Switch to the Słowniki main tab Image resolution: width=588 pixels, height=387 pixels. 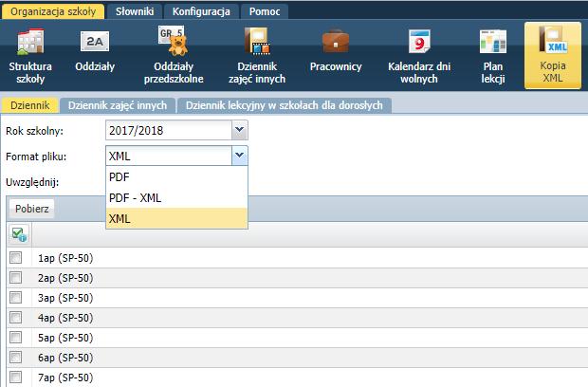pos(135,11)
